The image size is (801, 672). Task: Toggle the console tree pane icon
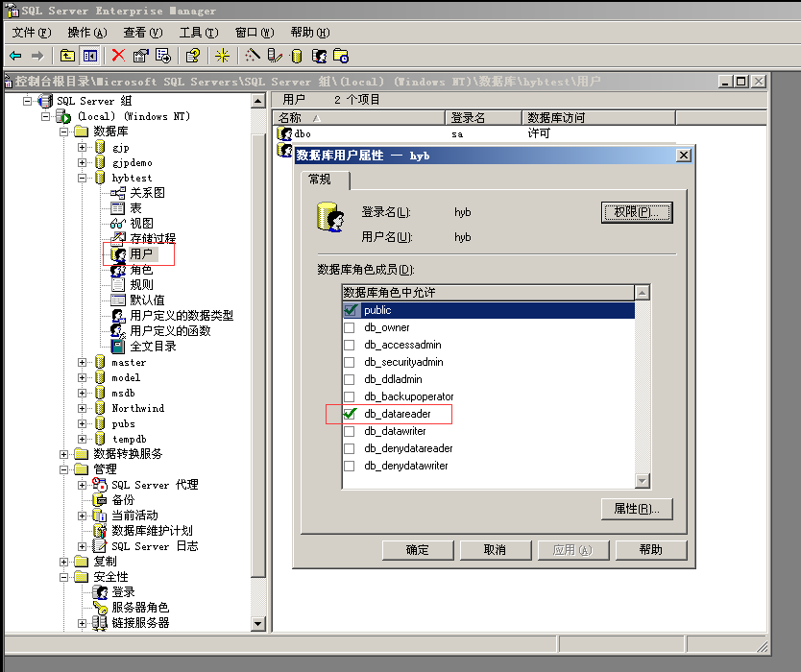tap(90, 56)
